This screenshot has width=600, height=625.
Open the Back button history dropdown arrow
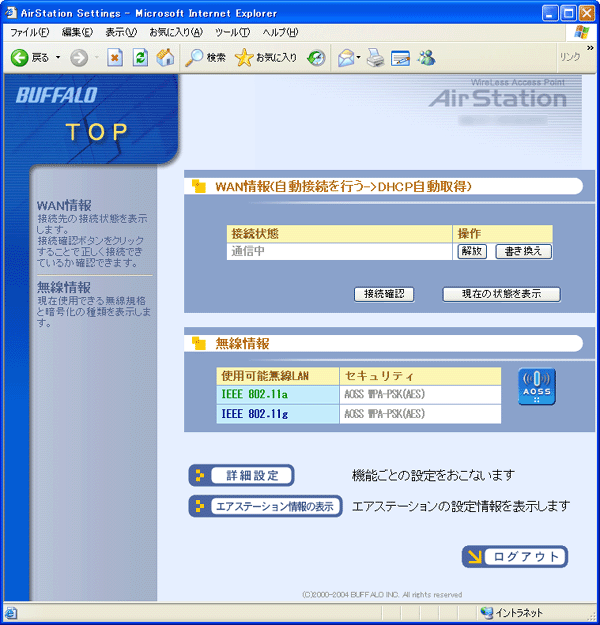tap(58, 58)
